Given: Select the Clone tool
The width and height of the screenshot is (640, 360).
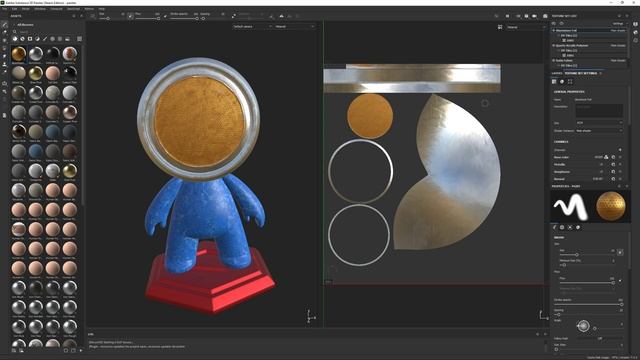Looking at the screenshot, I should [4, 64].
